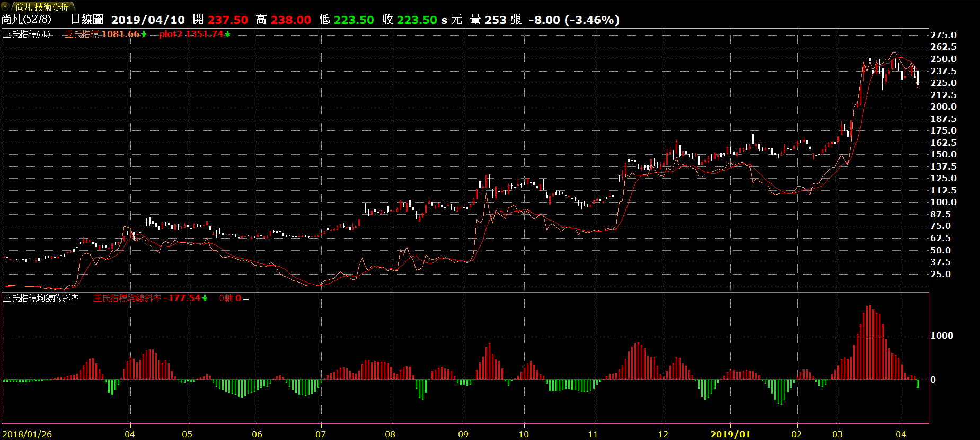This screenshot has width=980, height=440.
Task: Click the 2019/01 marker on time axis
Action: 730,434
